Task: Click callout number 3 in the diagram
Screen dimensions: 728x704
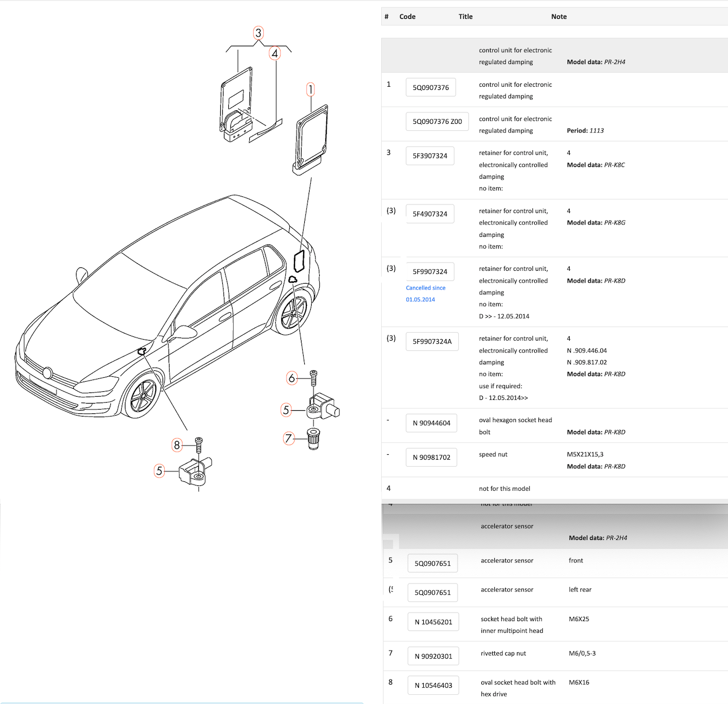Action: [258, 33]
